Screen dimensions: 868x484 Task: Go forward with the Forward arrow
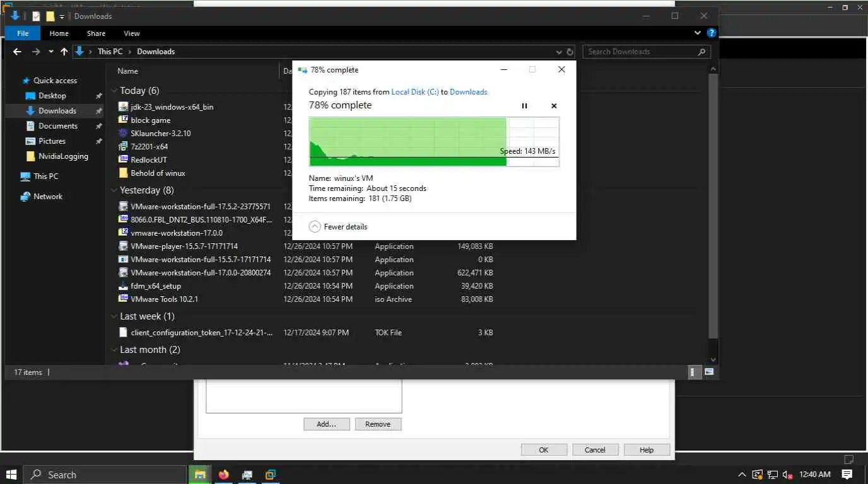[36, 52]
